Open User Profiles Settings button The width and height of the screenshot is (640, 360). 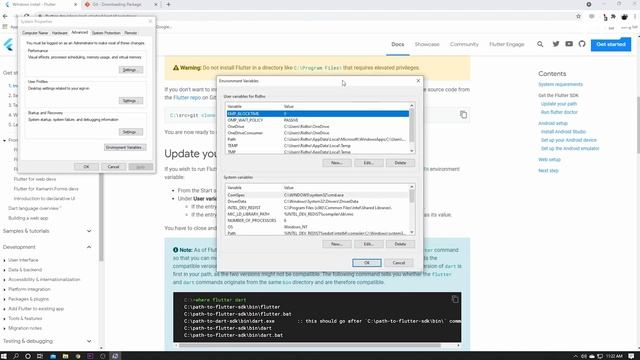point(131,100)
